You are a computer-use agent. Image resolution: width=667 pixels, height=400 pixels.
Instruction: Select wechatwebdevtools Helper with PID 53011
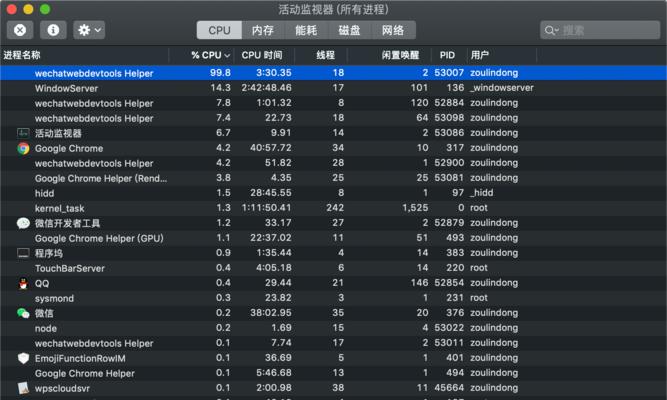pos(334,343)
